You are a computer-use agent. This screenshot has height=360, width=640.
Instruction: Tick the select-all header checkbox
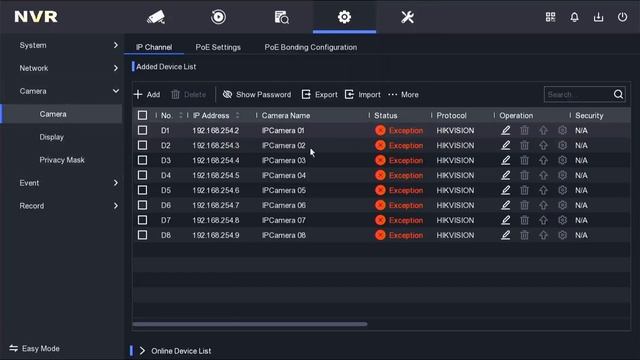click(142, 116)
